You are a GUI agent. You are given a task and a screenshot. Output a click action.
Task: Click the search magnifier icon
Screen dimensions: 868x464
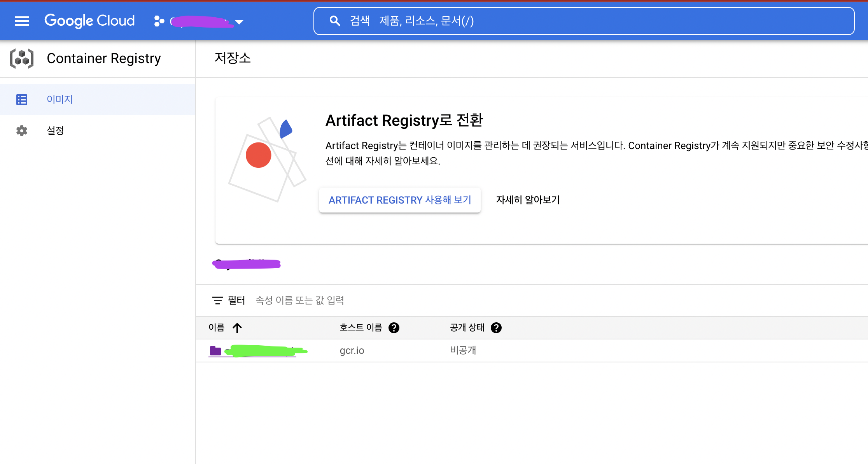click(335, 21)
